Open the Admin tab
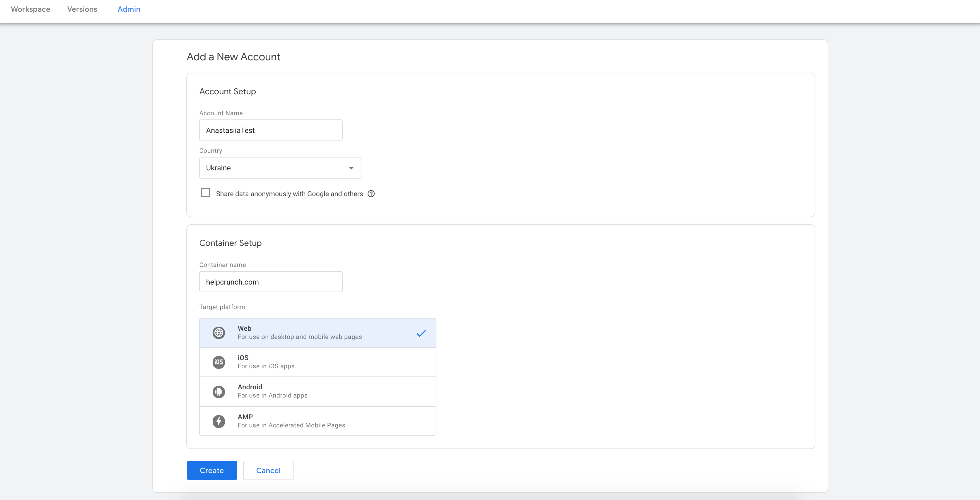This screenshot has width=980, height=500. coord(129,9)
